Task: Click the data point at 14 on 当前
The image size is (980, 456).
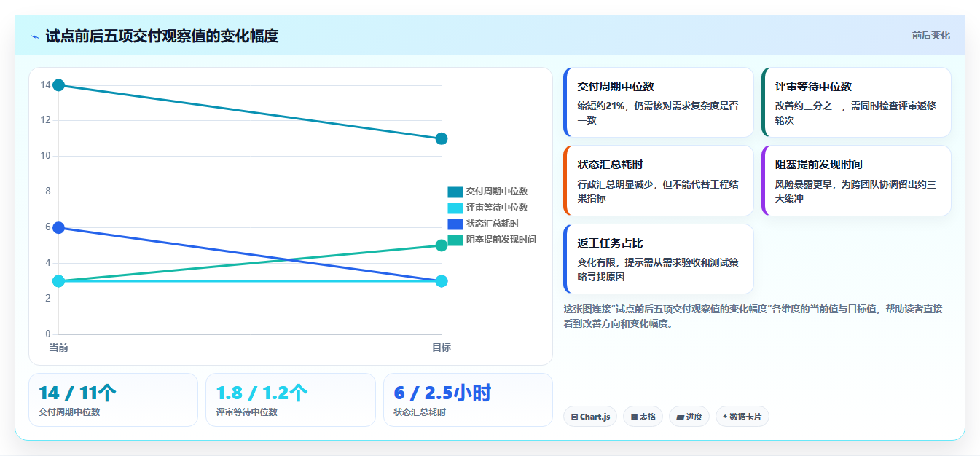Action: point(59,85)
